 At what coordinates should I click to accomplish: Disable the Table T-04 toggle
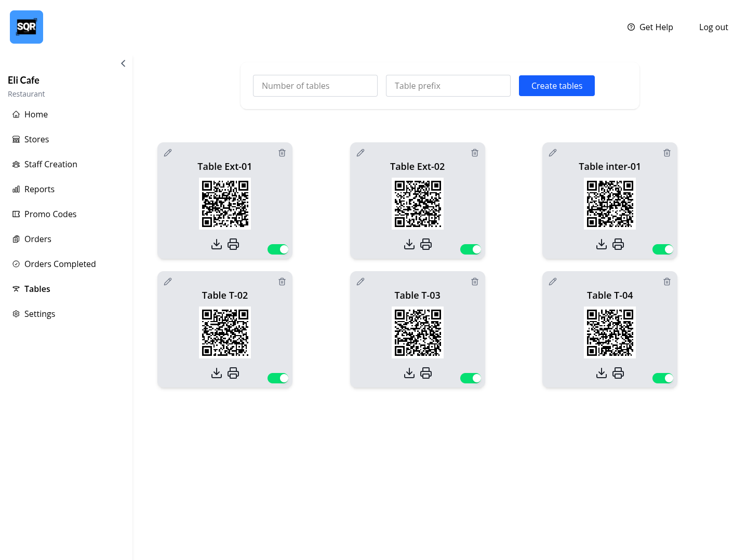(663, 378)
